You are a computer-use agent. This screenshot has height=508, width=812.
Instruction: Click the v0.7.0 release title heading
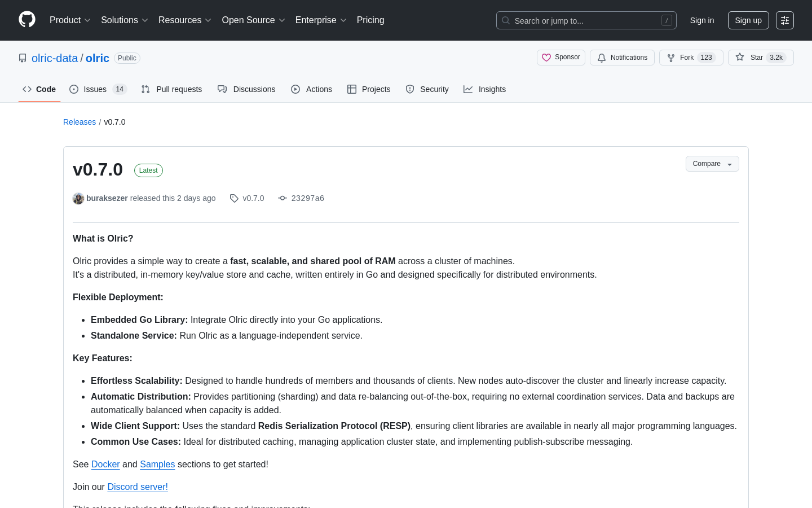(x=98, y=169)
